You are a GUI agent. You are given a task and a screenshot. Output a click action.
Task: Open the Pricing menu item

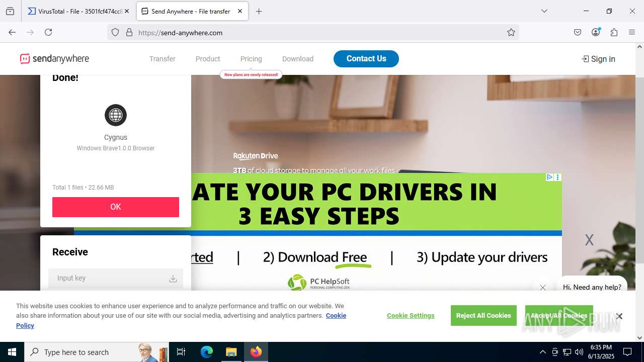pyautogui.click(x=251, y=59)
